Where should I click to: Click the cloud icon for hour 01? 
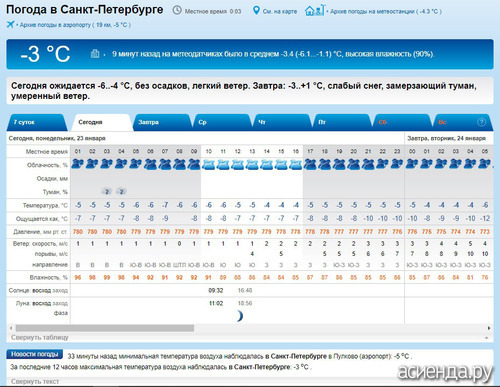(78, 164)
